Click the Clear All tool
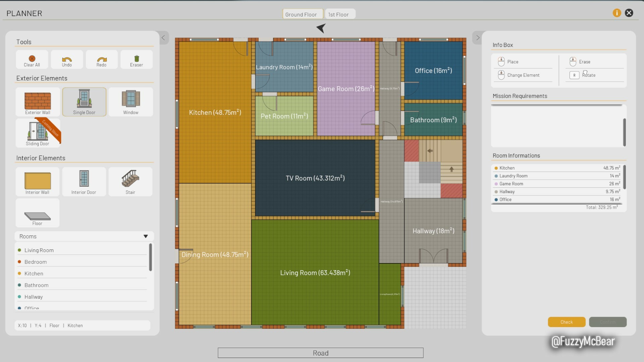The image size is (644, 362). click(x=32, y=59)
